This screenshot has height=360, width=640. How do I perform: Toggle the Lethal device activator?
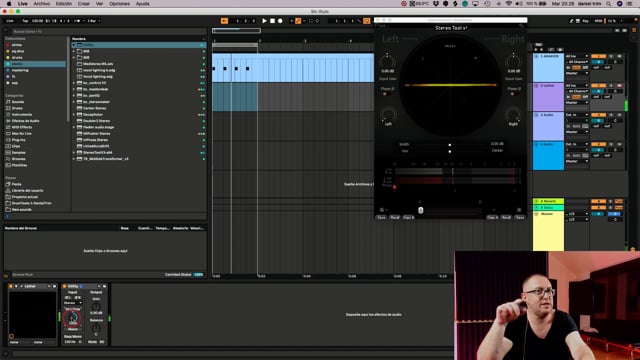(11, 287)
